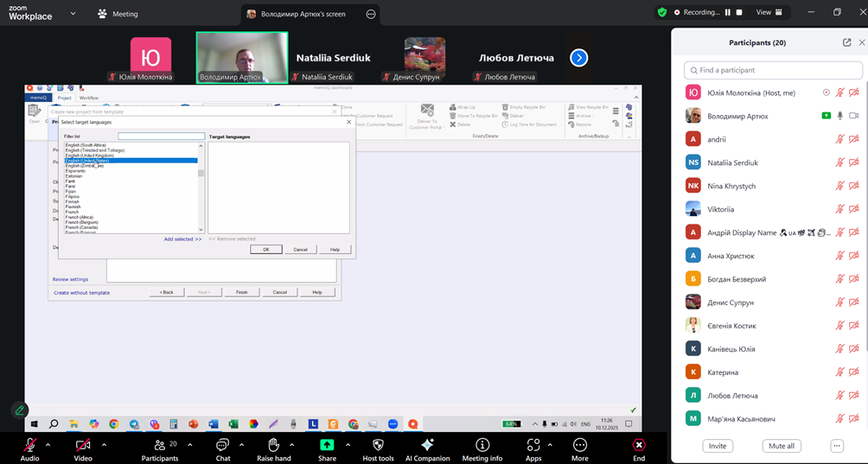Click the Raise hand icon

[273, 445]
